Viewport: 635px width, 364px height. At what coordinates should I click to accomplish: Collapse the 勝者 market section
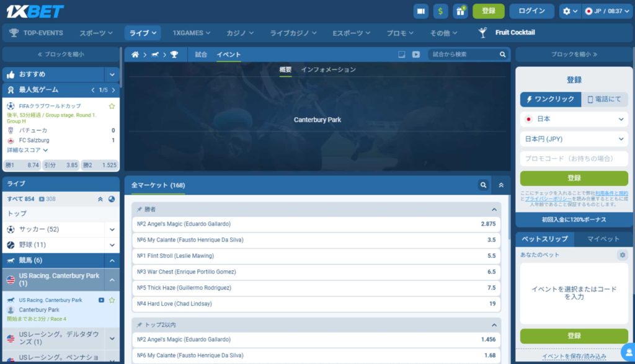click(x=494, y=210)
